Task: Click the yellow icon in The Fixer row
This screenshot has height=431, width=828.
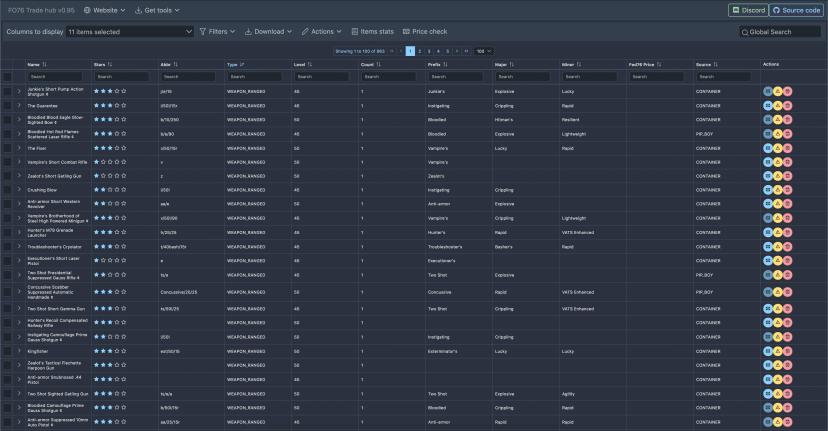Action: pyautogui.click(x=777, y=148)
